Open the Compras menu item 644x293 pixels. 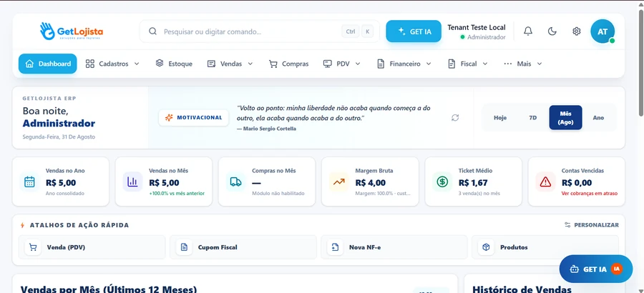point(289,64)
